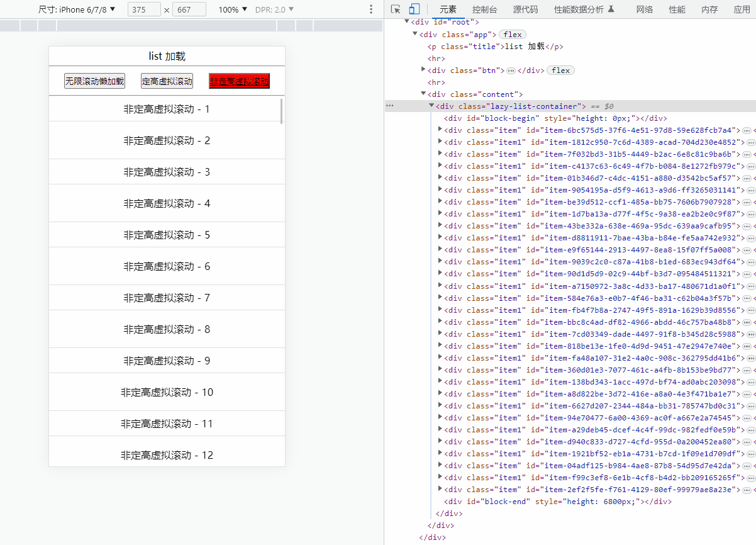
Task: Open the 元素 tab
Action: [448, 9]
